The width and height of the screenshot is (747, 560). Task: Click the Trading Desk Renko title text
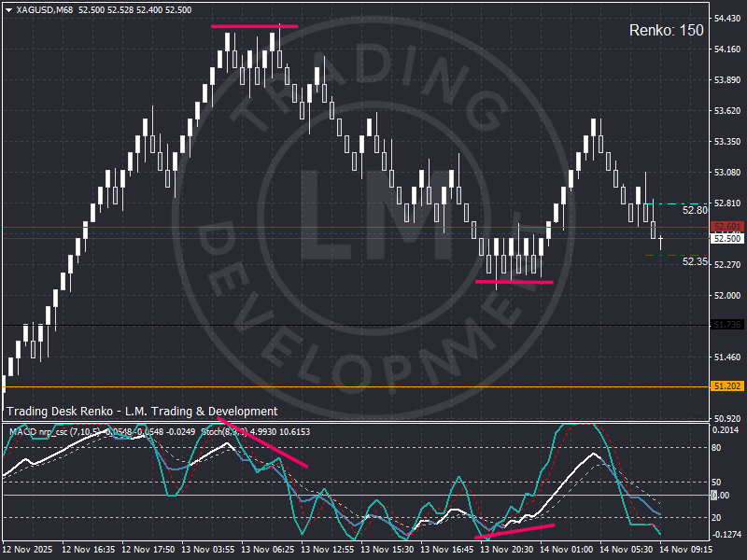(142, 412)
